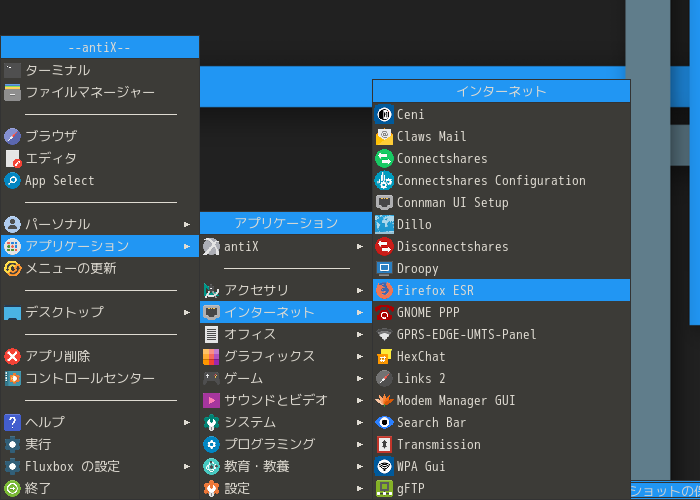Click the editor icon beside エディタ
Image resolution: width=700 pixels, height=500 pixels.
point(12,158)
